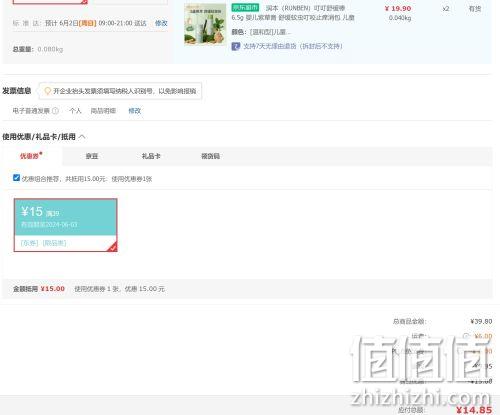Click the shipping fee question icon
Image resolution: width=500 pixels, height=415 pixels.
[466, 336]
